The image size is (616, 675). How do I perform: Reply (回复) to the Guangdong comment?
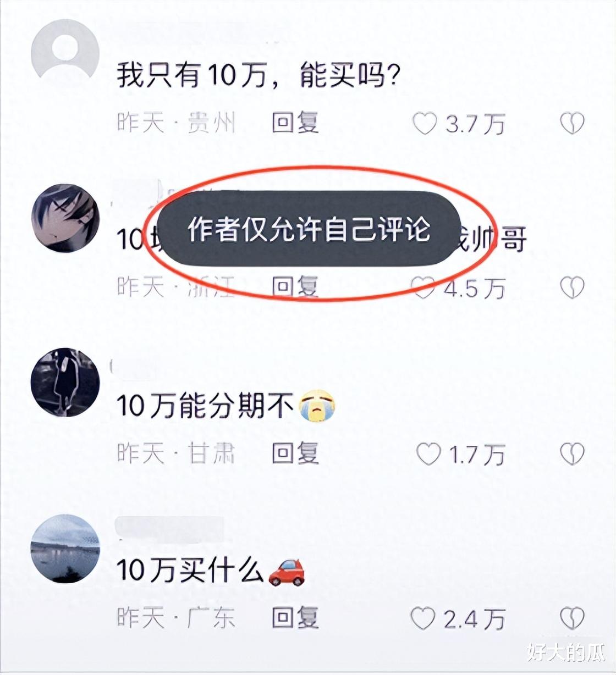[295, 618]
